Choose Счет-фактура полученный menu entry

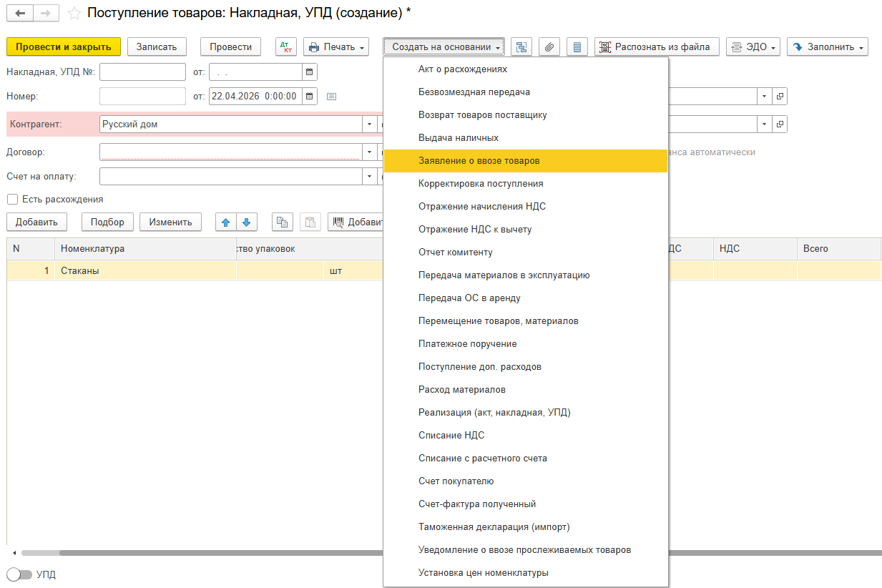(x=526, y=504)
